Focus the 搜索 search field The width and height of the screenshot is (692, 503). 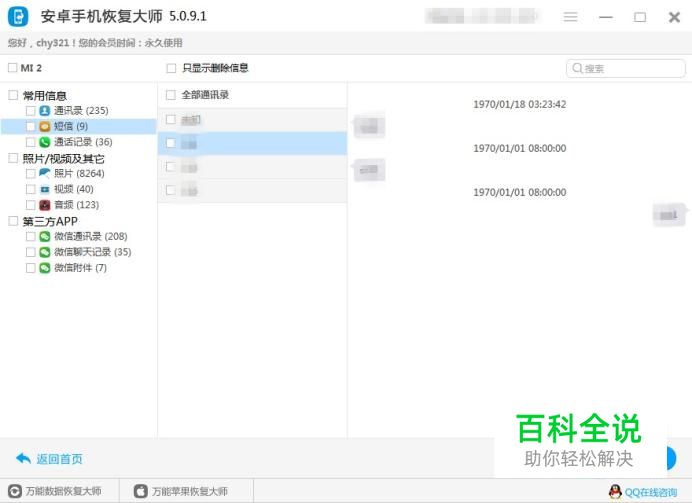[625, 68]
